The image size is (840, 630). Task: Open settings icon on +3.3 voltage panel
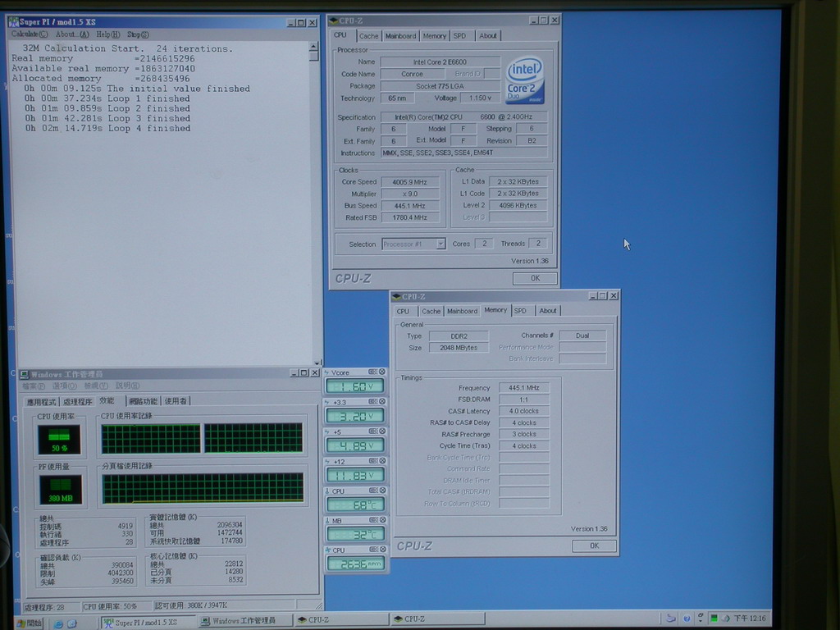(x=372, y=402)
